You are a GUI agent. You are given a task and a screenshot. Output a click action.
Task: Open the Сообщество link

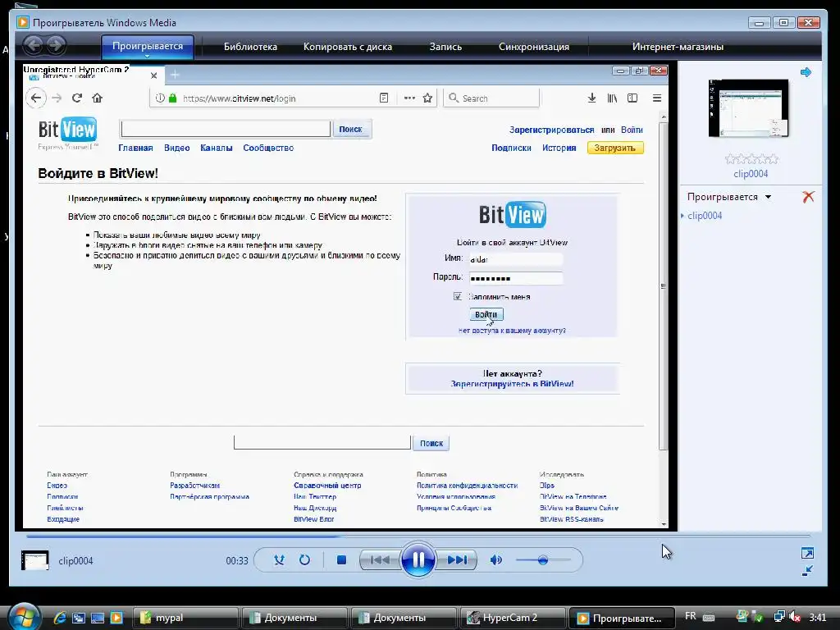pos(268,148)
